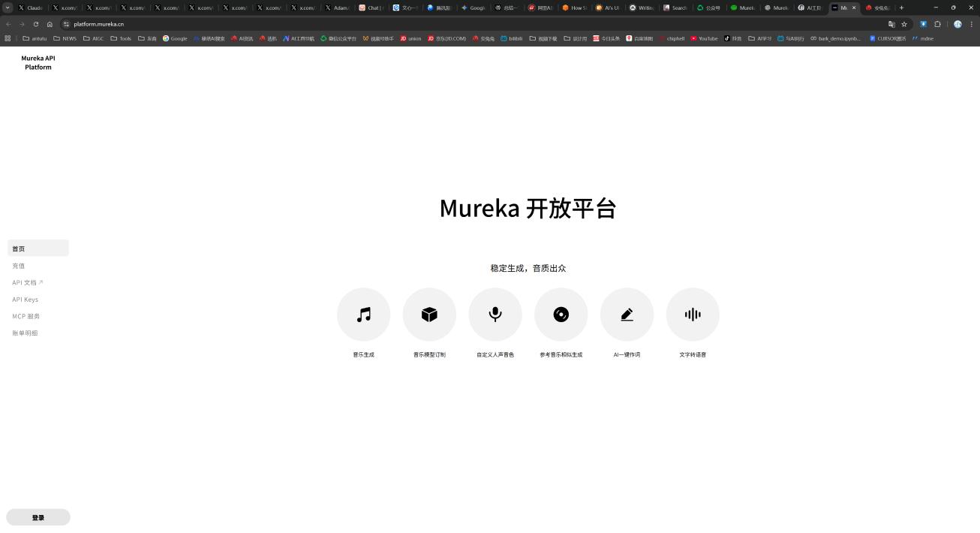This screenshot has width=980, height=533.
Task: Click the 文字转语音 label text
Action: pos(693,354)
